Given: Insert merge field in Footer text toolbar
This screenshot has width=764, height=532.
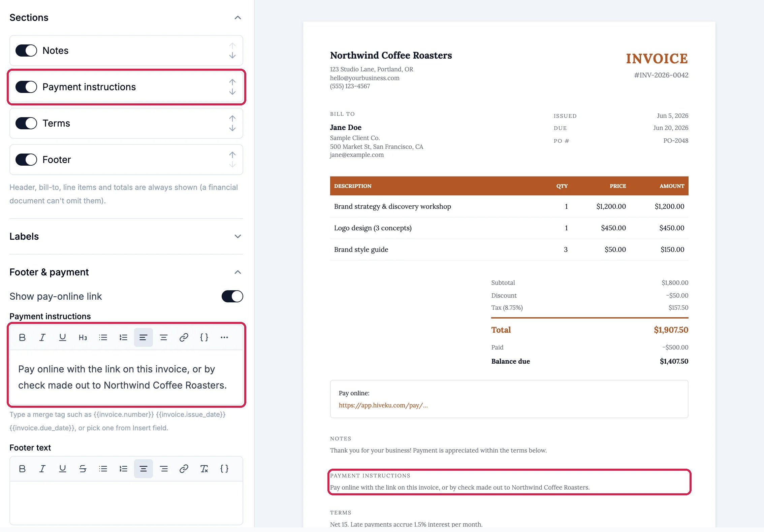Looking at the screenshot, I should pyautogui.click(x=224, y=469).
